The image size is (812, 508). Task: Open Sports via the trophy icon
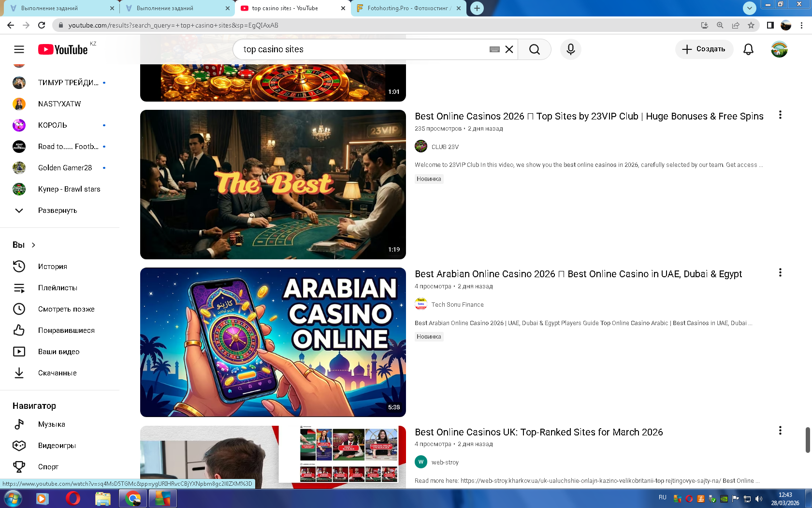pyautogui.click(x=19, y=467)
